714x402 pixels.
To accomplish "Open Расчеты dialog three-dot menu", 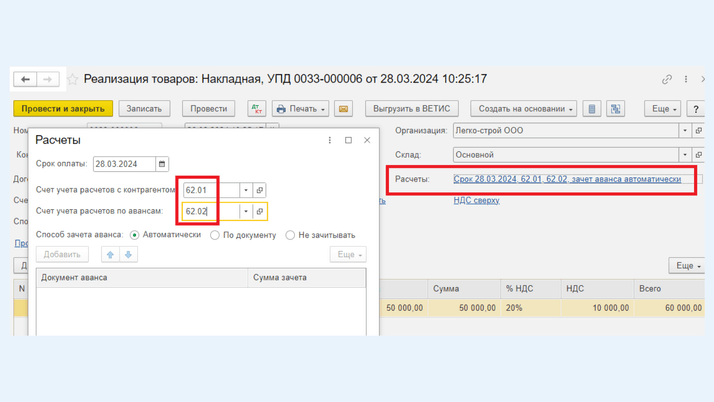I will coord(330,140).
